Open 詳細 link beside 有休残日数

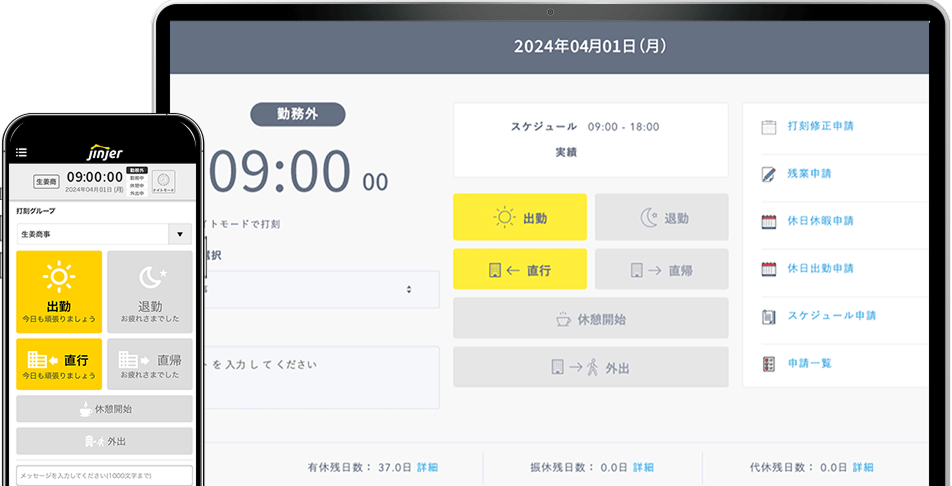[427, 467]
